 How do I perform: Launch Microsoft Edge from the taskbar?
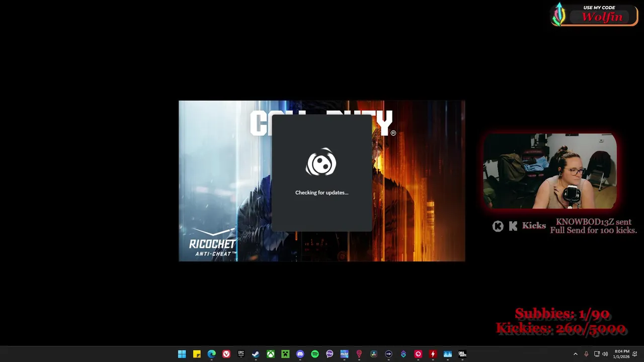pos(211,354)
